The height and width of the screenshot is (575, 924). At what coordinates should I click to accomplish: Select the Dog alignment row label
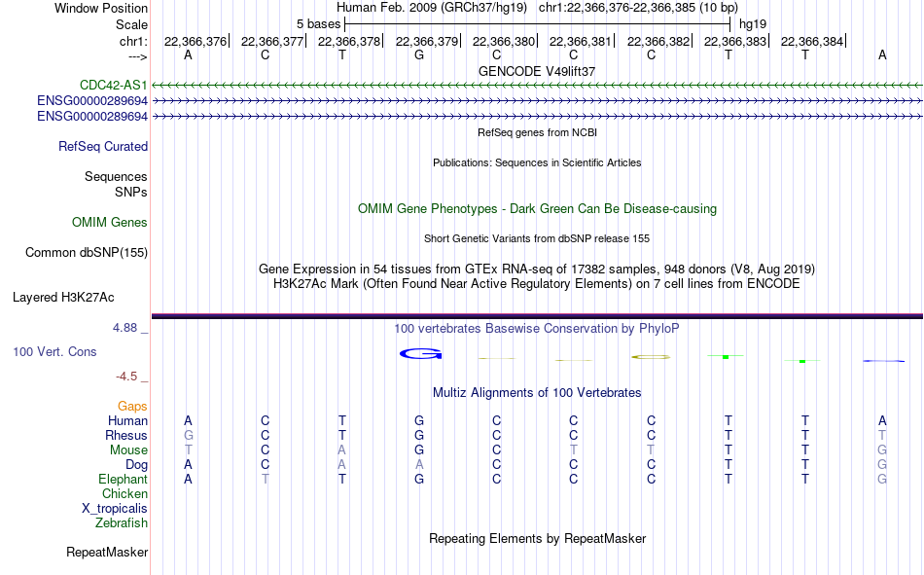pyautogui.click(x=137, y=465)
